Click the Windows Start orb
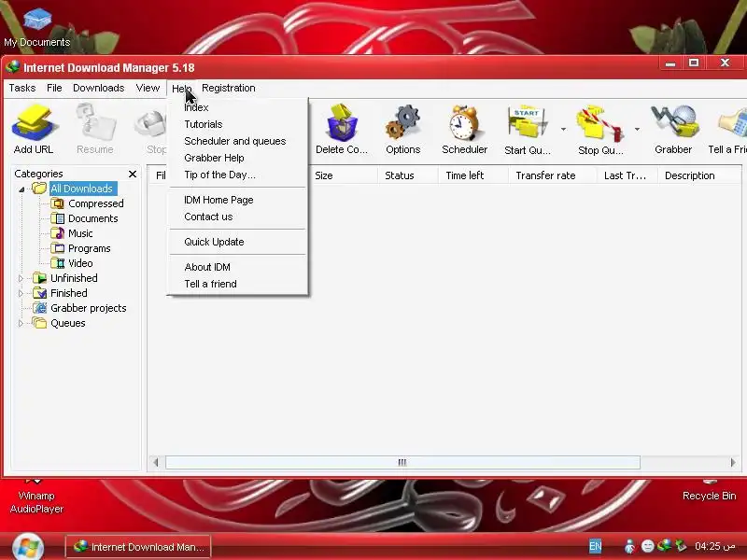Viewport: 747px width, 560px height. pyautogui.click(x=28, y=547)
